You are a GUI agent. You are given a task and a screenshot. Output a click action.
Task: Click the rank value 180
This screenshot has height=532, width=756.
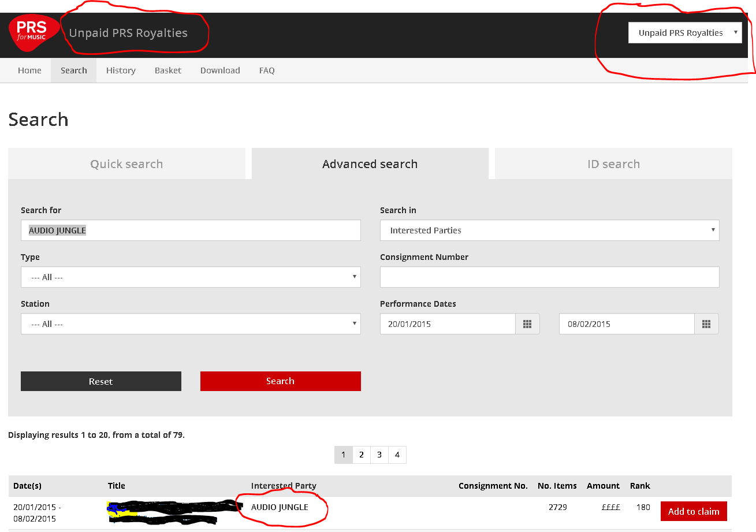click(x=643, y=507)
